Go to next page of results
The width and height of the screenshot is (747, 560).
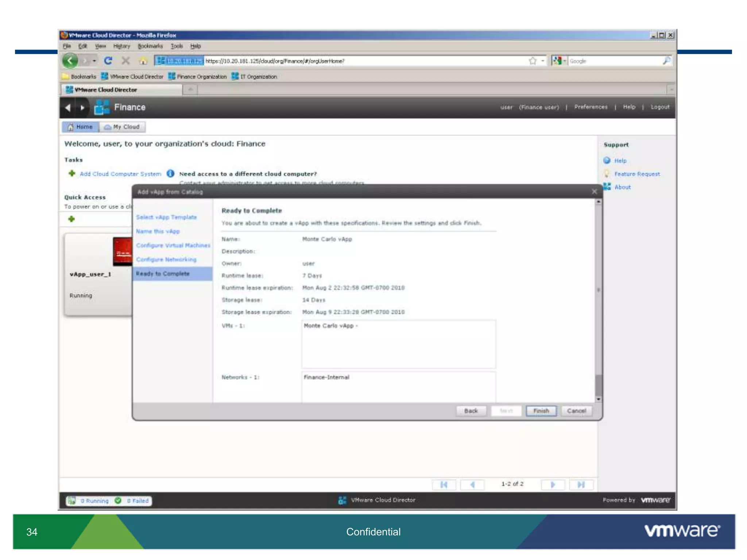tap(553, 485)
